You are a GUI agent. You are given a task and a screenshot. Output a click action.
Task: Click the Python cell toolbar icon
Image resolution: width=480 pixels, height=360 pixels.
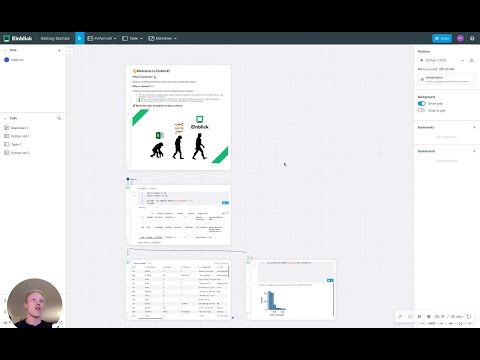(90, 38)
